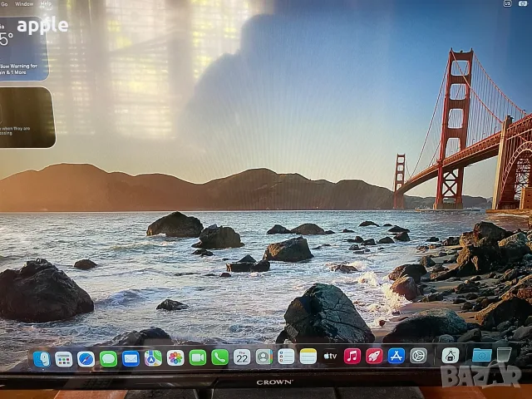Viewport: 532px width, 399px height.
Task: Open Contacts from the Dock
Action: (x=264, y=357)
